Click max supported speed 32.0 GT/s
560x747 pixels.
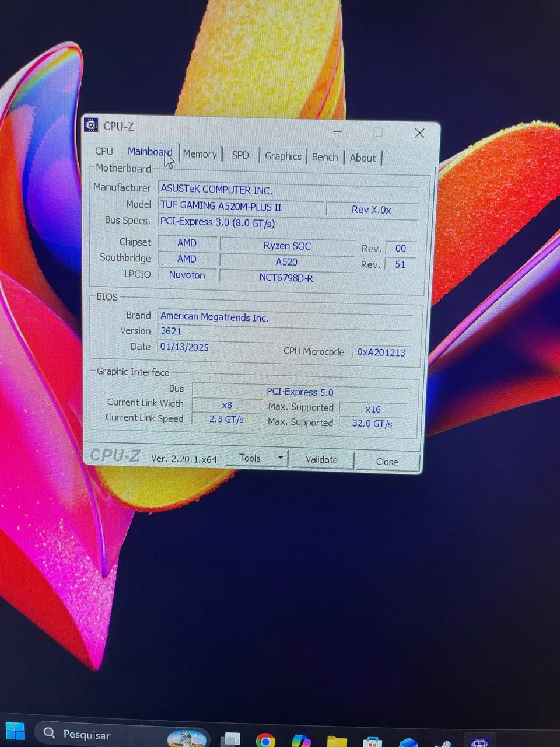pyautogui.click(x=372, y=423)
